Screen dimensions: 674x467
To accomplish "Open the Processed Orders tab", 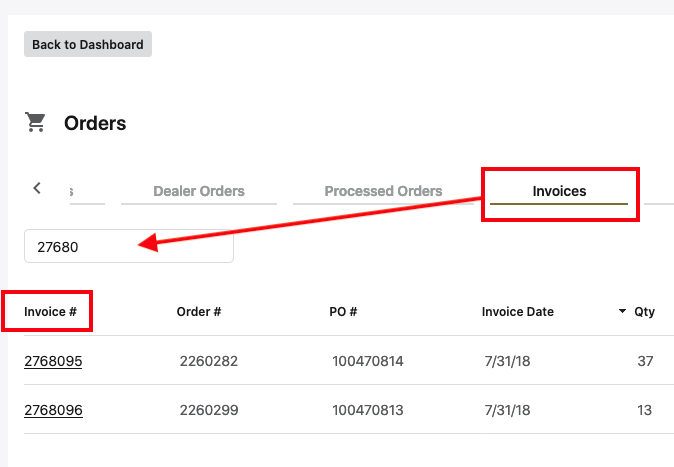I will [x=383, y=191].
